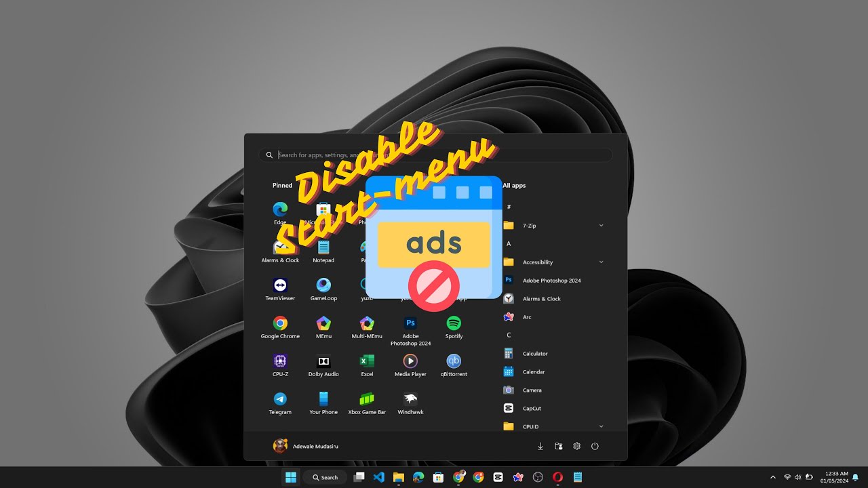Open the Adewale Mudasiru user account button

[305, 446]
